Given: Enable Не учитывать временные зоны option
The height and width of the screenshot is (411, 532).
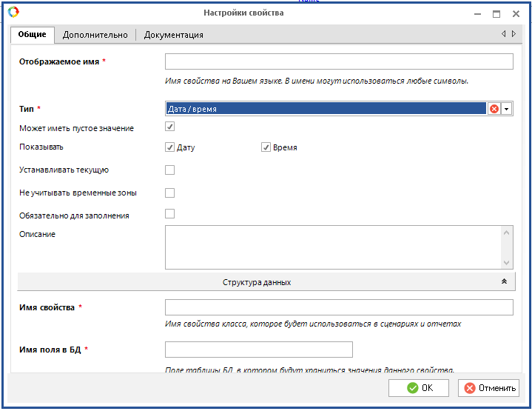Looking at the screenshot, I should pyautogui.click(x=170, y=193).
